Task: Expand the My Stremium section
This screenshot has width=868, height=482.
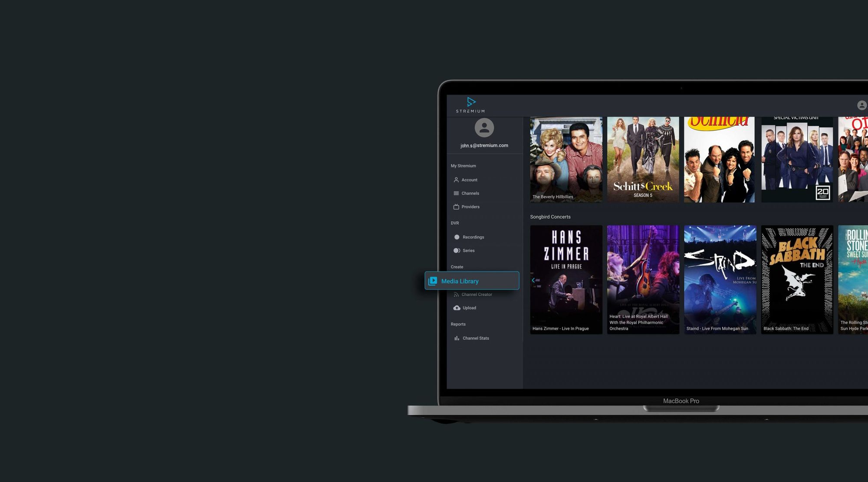Action: coord(463,166)
